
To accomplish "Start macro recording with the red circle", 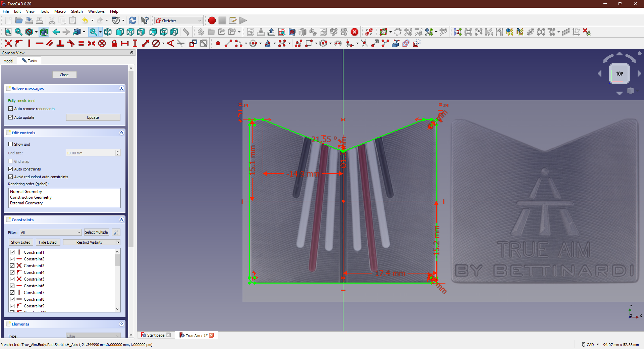I will [212, 20].
